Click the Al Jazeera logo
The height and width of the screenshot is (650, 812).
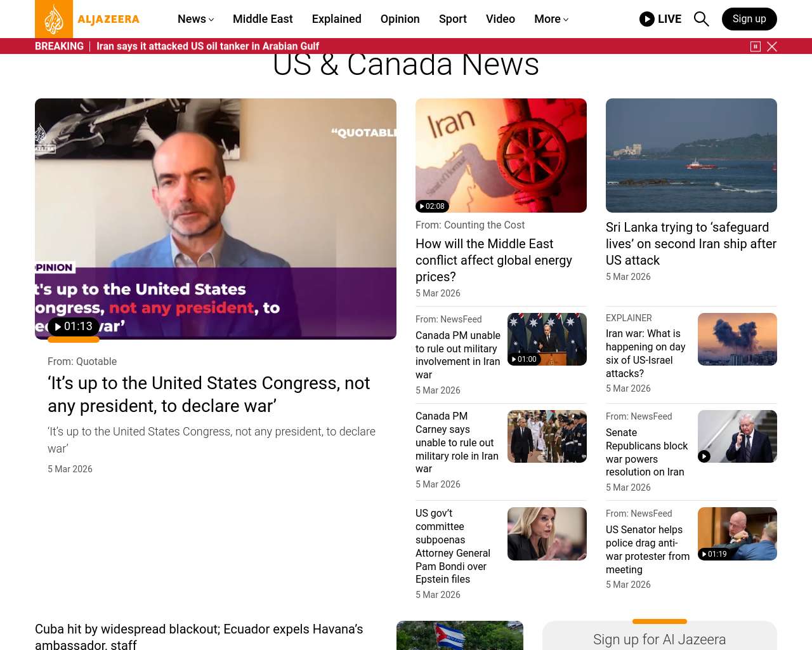[x=88, y=19]
